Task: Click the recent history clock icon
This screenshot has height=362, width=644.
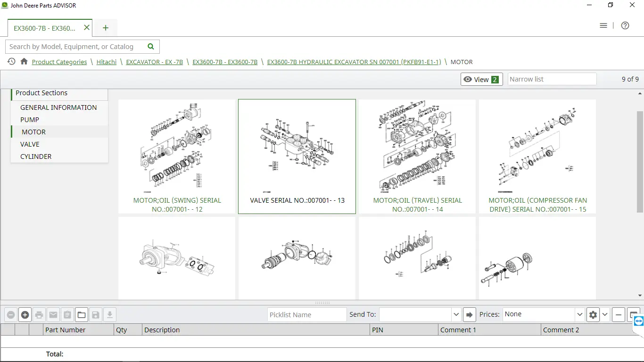Action: [x=11, y=62]
